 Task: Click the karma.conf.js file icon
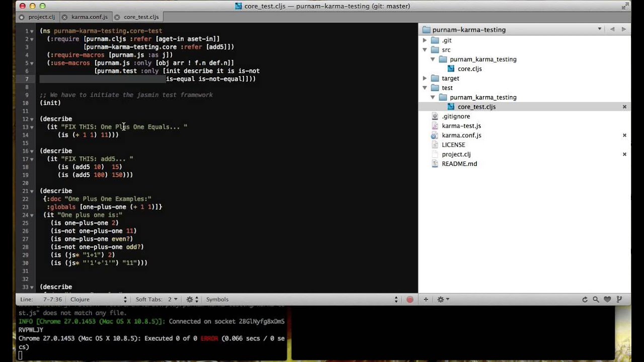pyautogui.click(x=435, y=135)
